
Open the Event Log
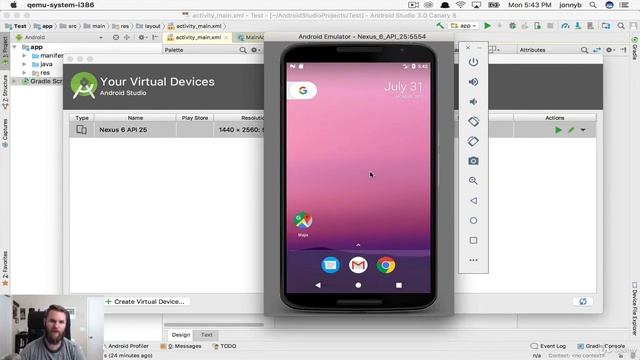pyautogui.click(x=549, y=346)
